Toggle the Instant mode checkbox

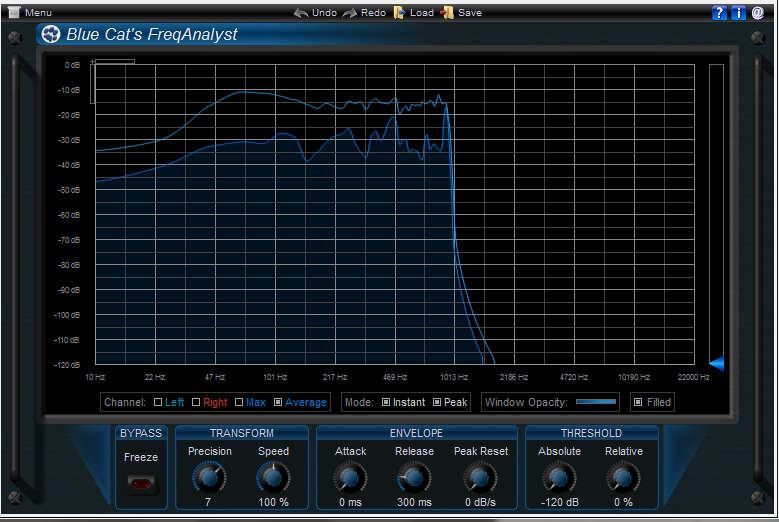pos(386,402)
